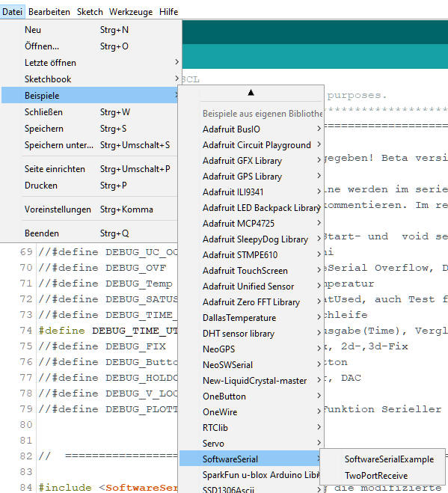Open DHT sensor library submenu
Viewport: 448px width, 493px height.
(x=251, y=333)
